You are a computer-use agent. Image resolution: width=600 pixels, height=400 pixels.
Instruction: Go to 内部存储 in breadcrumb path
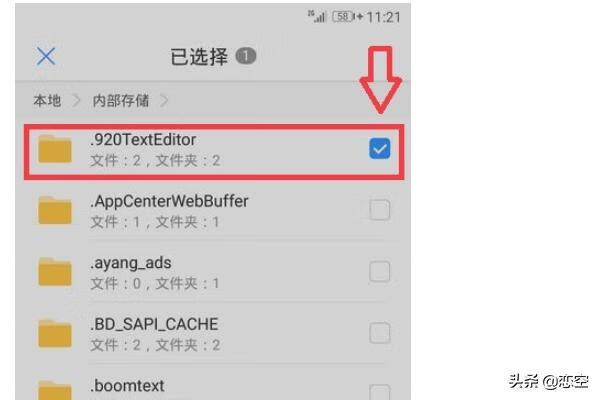click(x=121, y=101)
